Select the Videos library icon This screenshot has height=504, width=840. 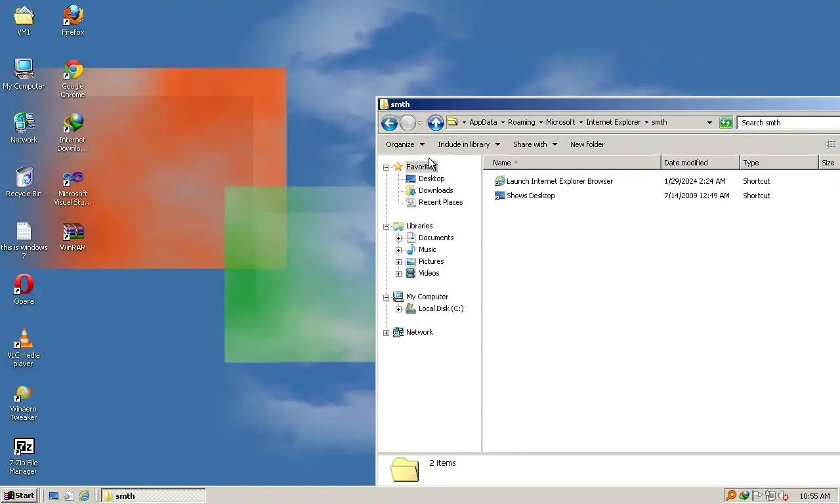pos(411,273)
